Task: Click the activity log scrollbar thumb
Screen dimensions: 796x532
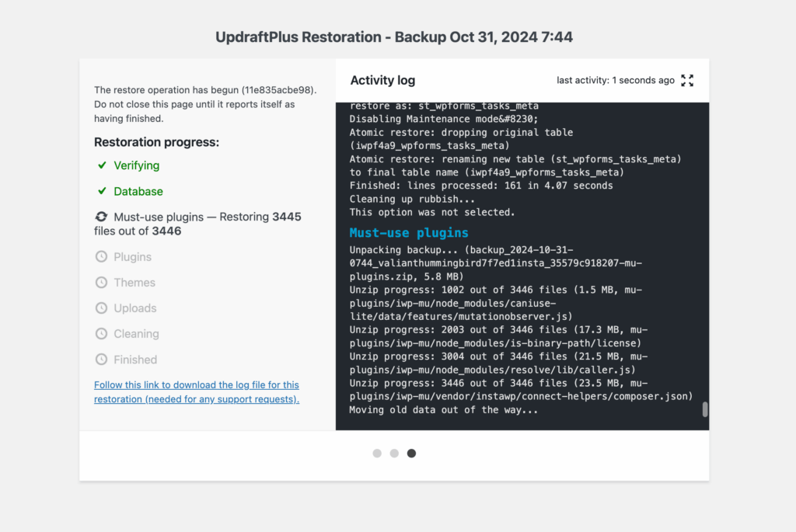Action: pos(704,409)
